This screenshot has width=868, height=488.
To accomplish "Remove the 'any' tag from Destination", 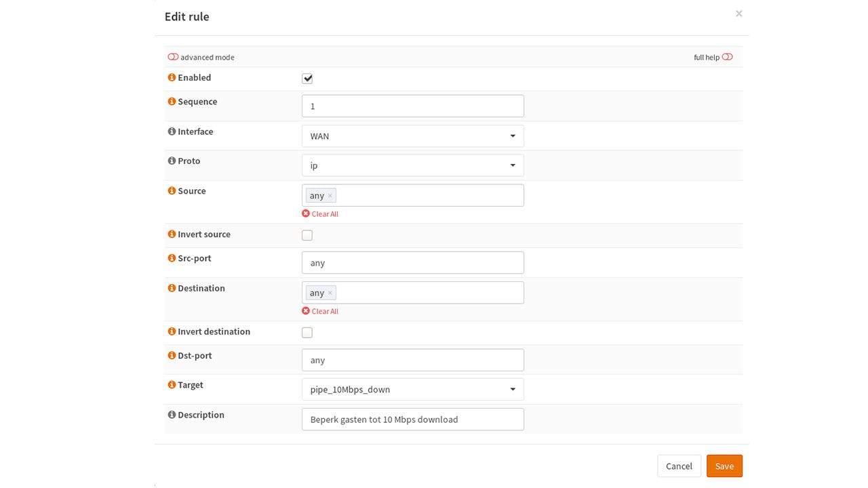I will pyautogui.click(x=330, y=293).
